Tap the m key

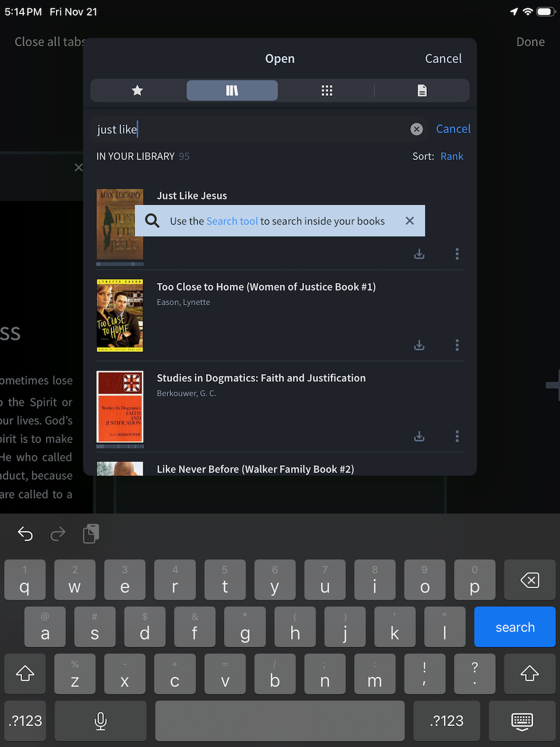374,673
